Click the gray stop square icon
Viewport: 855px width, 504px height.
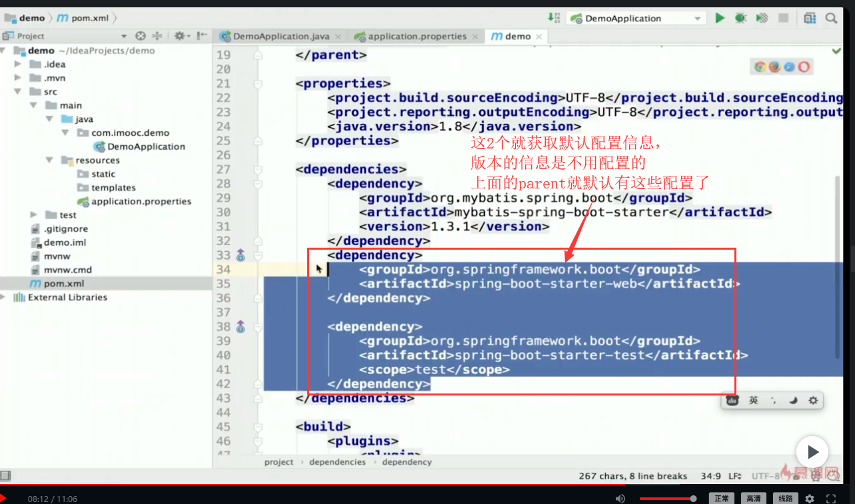point(784,18)
